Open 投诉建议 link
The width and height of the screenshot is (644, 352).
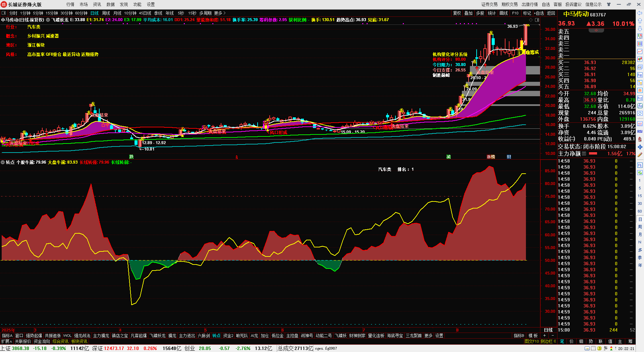tap(573, 4)
